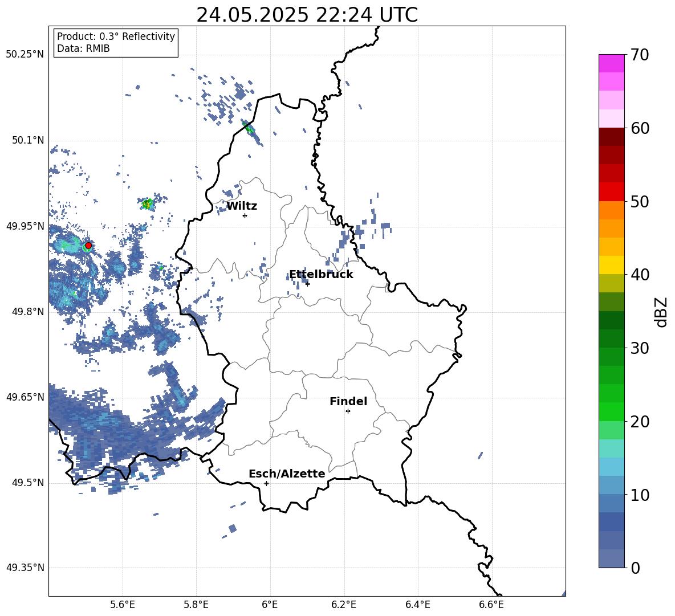Pick the yellow colorbar segment at 40
The width and height of the screenshot is (675, 616).
(x=611, y=265)
